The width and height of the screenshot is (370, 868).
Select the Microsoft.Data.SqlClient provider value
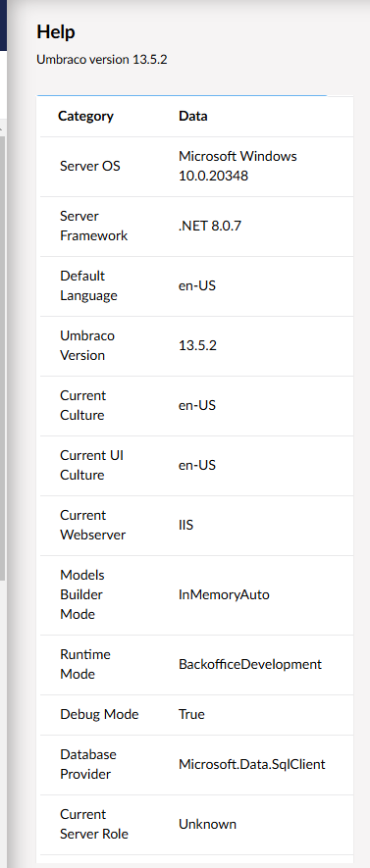pyautogui.click(x=252, y=764)
